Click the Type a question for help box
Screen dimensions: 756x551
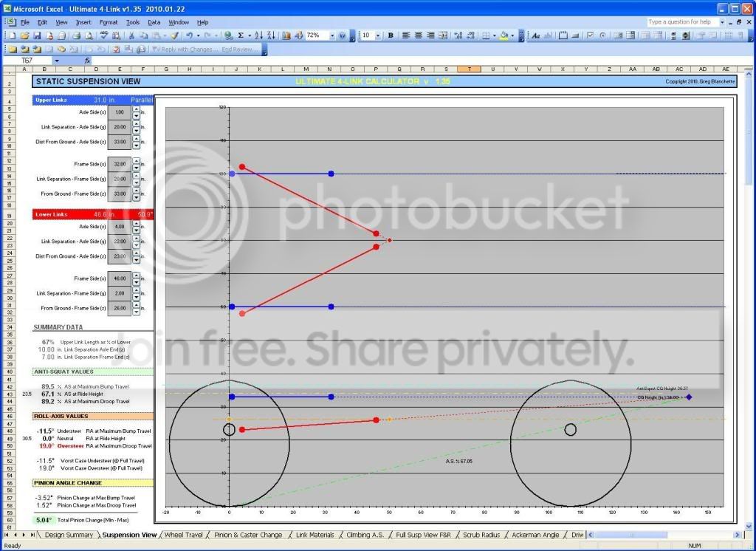click(x=682, y=22)
